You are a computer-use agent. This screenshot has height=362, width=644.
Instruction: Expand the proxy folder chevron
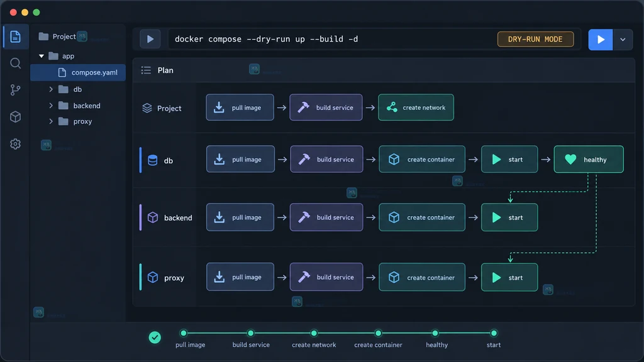[x=51, y=121]
